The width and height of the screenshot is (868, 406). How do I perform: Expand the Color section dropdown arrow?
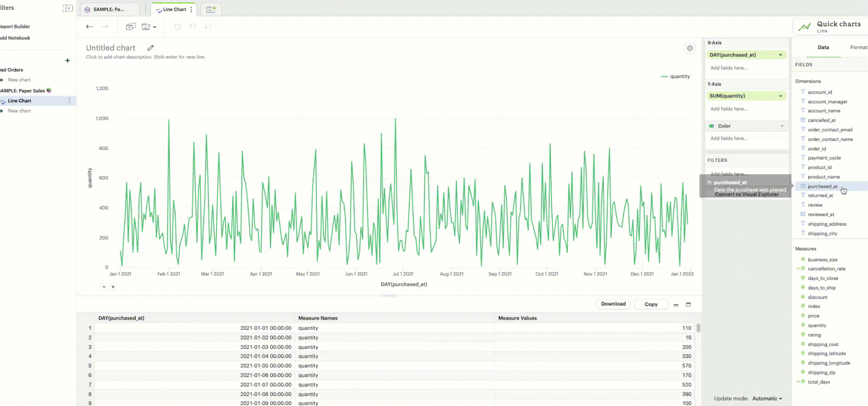[x=782, y=126]
